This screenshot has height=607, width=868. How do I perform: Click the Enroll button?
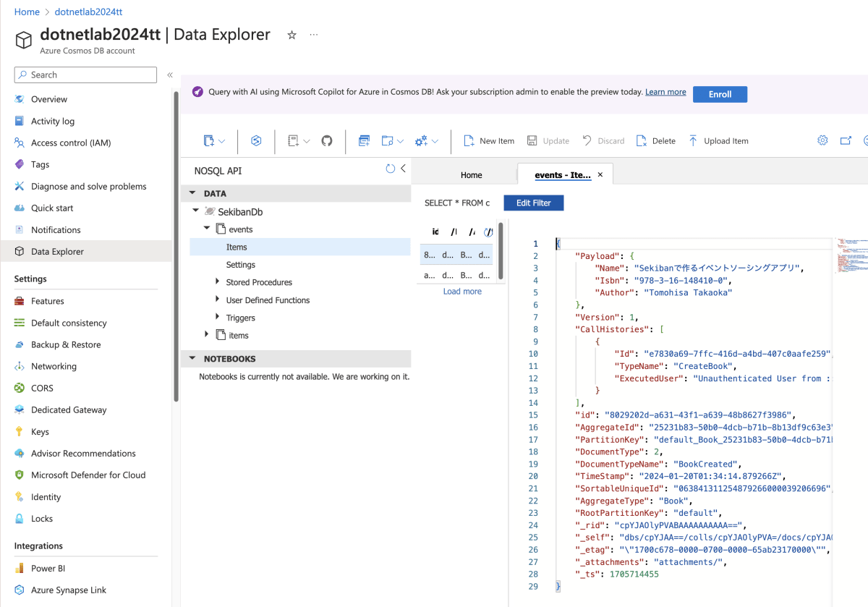click(x=720, y=94)
